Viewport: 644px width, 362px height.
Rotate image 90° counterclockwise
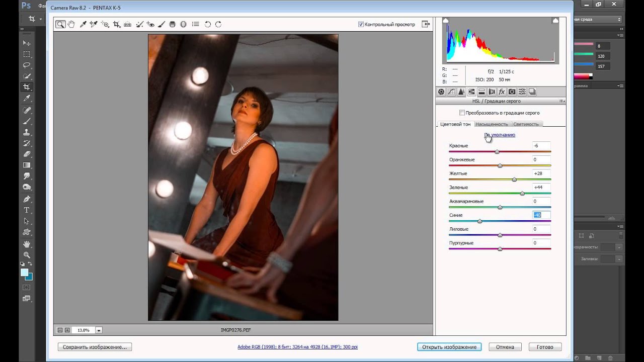click(207, 24)
